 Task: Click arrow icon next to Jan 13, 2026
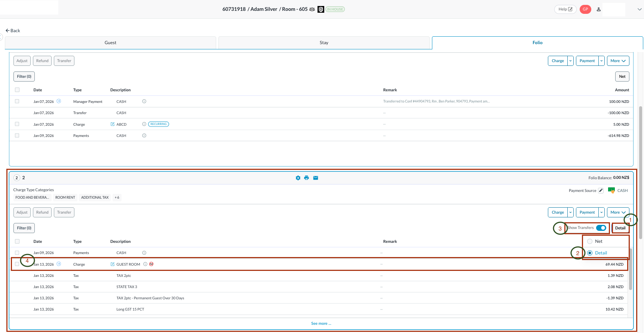point(59,264)
